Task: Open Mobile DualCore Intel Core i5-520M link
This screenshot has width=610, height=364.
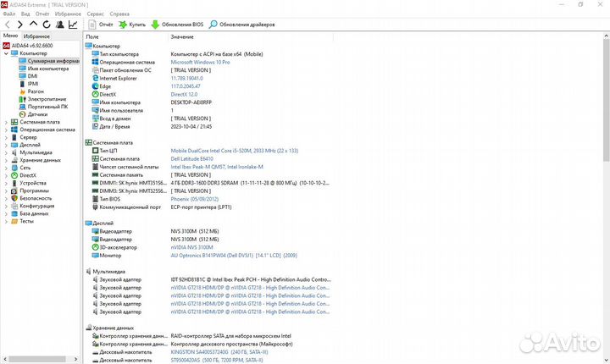Action: tap(234, 151)
